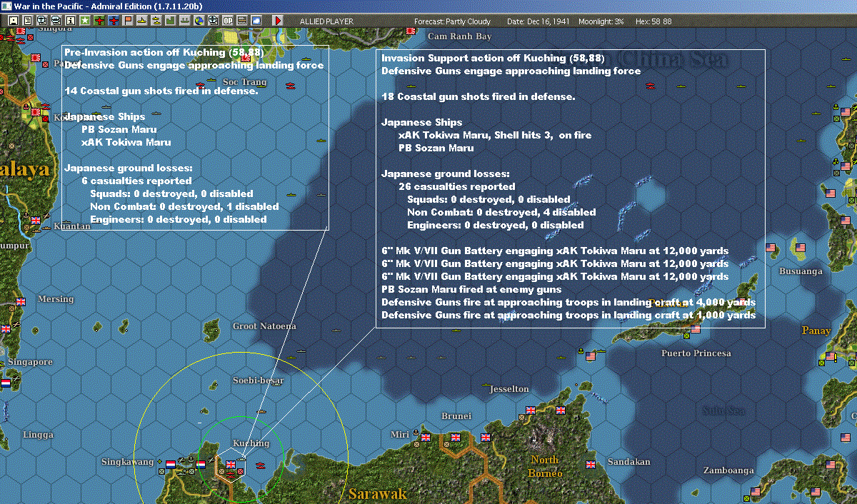Screen dimensions: 857x504
Task: Click the '6 casualties reported' line
Action: (137, 181)
